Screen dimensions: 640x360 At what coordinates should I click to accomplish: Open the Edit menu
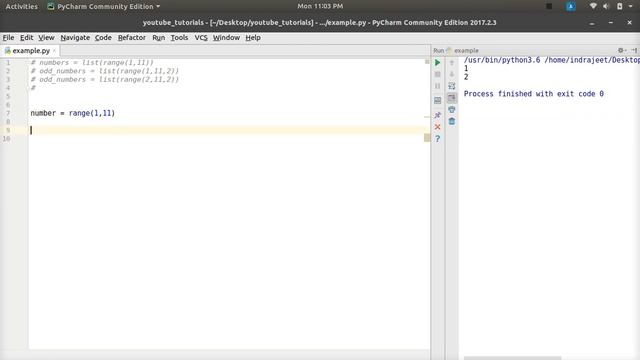[x=27, y=38]
